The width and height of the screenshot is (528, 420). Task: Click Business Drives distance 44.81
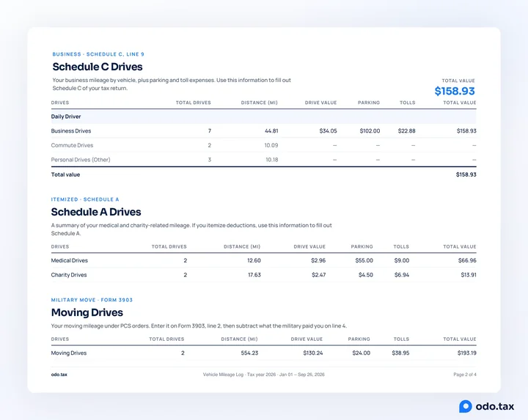click(271, 131)
